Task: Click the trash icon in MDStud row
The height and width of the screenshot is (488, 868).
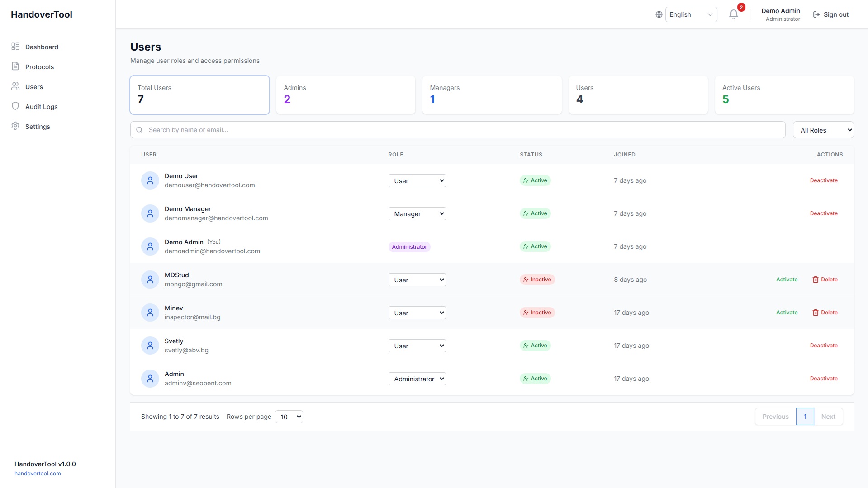Action: (x=816, y=280)
